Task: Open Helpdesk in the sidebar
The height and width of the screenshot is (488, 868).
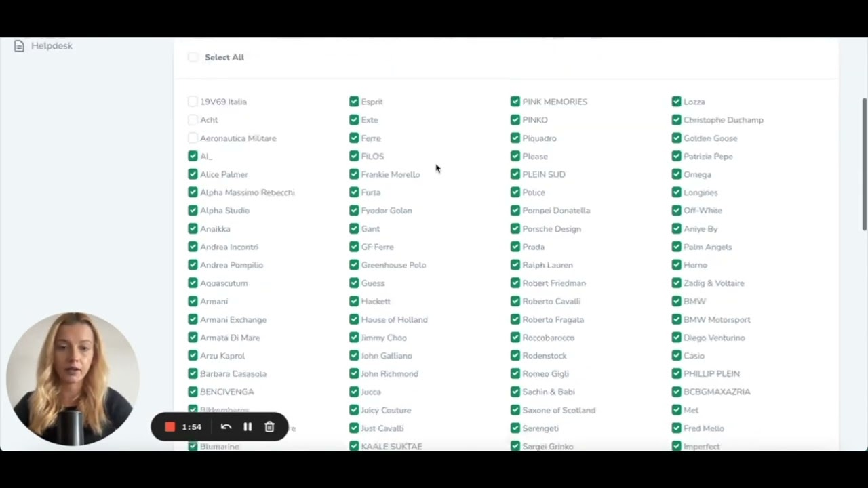Action: [52, 46]
